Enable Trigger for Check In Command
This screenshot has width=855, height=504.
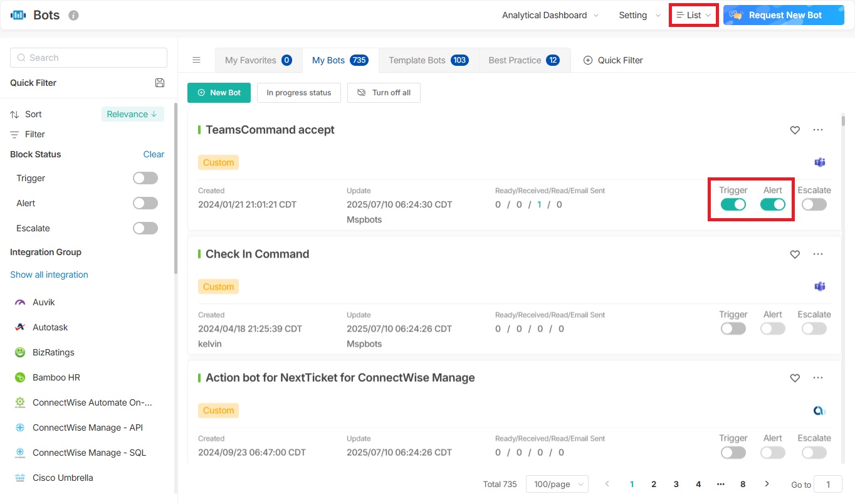(733, 328)
